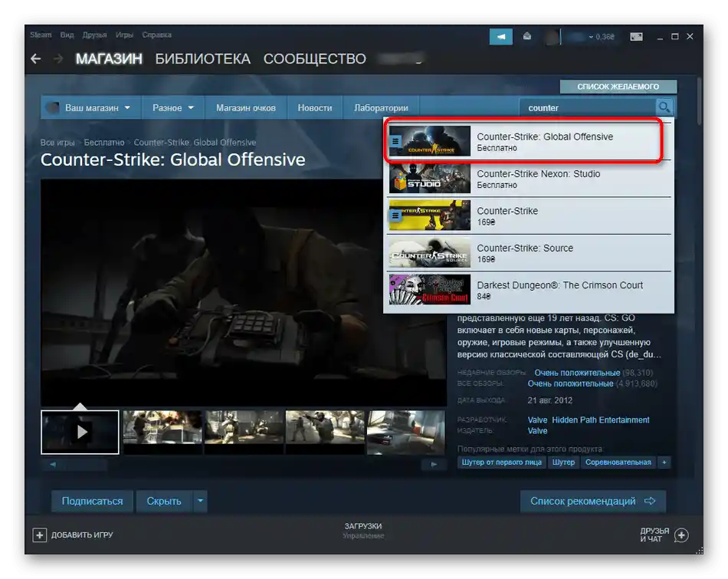Switch to the БИБЛИОТЕКА tab
Screen dimensions: 728x579
pyautogui.click(x=203, y=59)
